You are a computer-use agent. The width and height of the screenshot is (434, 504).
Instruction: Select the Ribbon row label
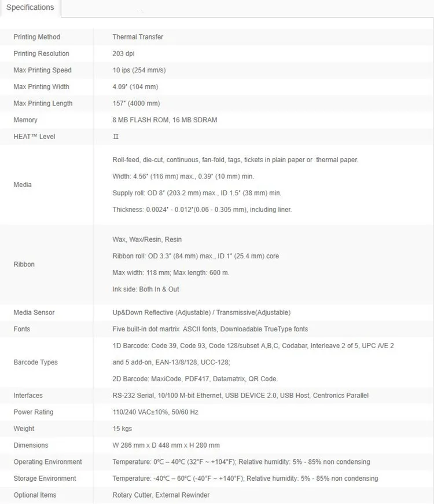(x=24, y=265)
